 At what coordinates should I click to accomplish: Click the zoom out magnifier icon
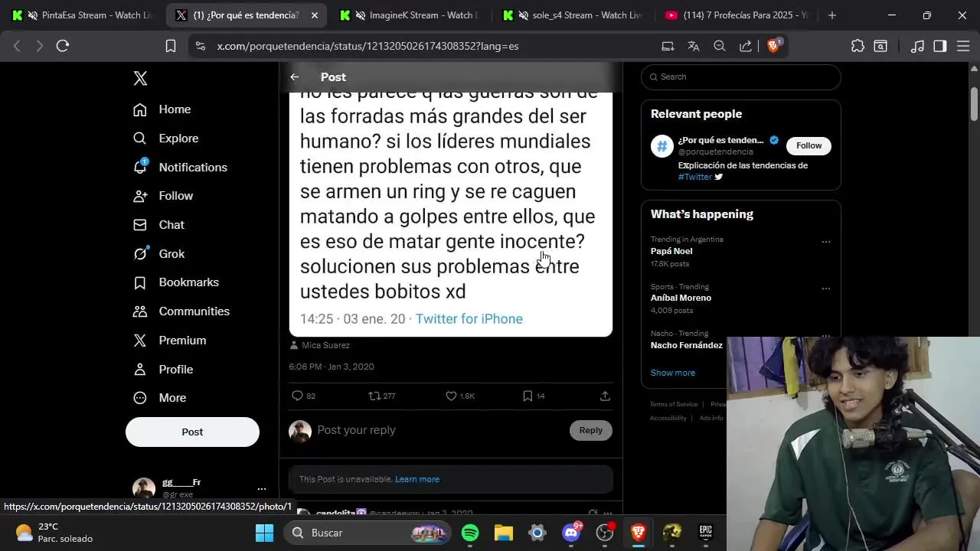coord(720,46)
